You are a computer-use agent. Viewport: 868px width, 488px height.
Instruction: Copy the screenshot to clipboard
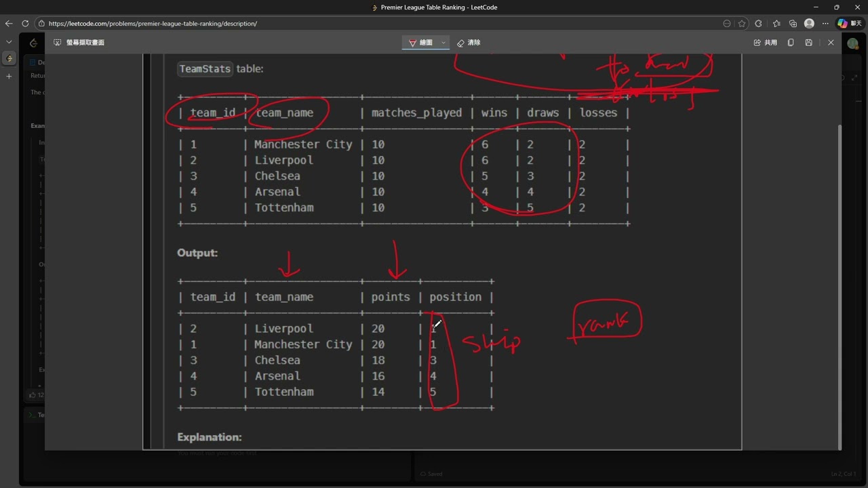tap(791, 43)
